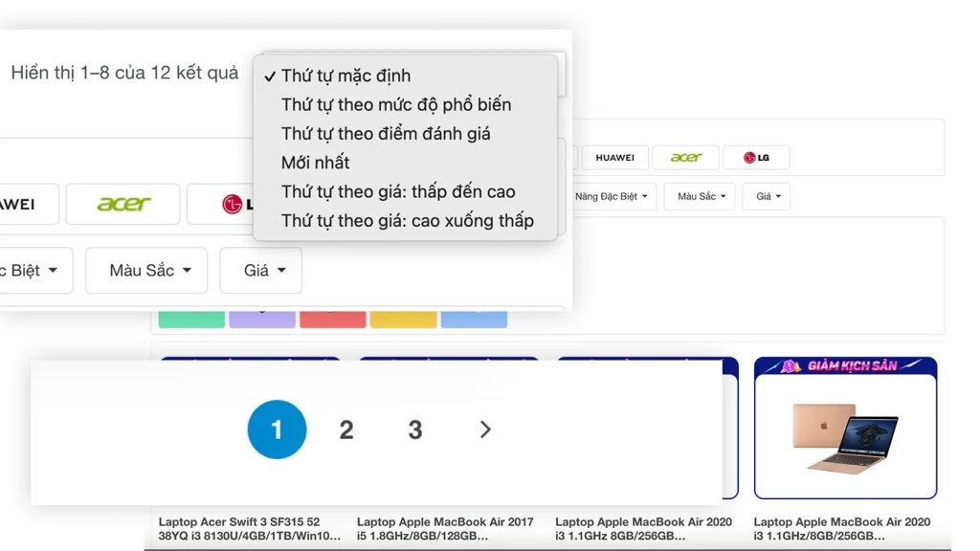Go to page 3 in pagination
Screen dimensions: 980x551
pyautogui.click(x=415, y=430)
